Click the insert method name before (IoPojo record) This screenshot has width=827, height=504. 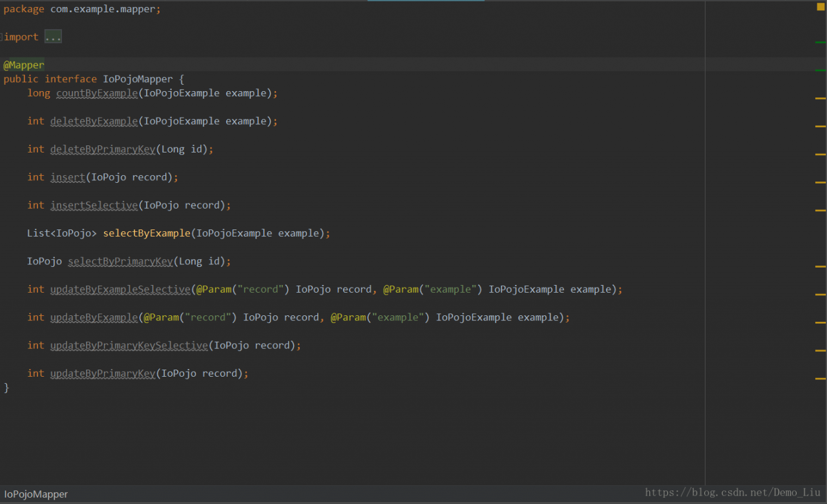point(68,178)
